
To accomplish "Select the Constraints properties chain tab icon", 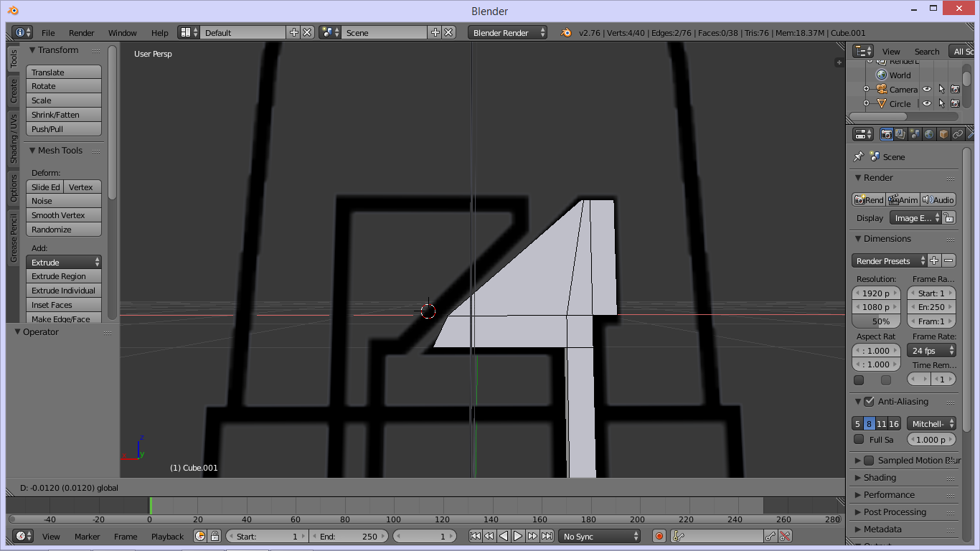I will (958, 134).
